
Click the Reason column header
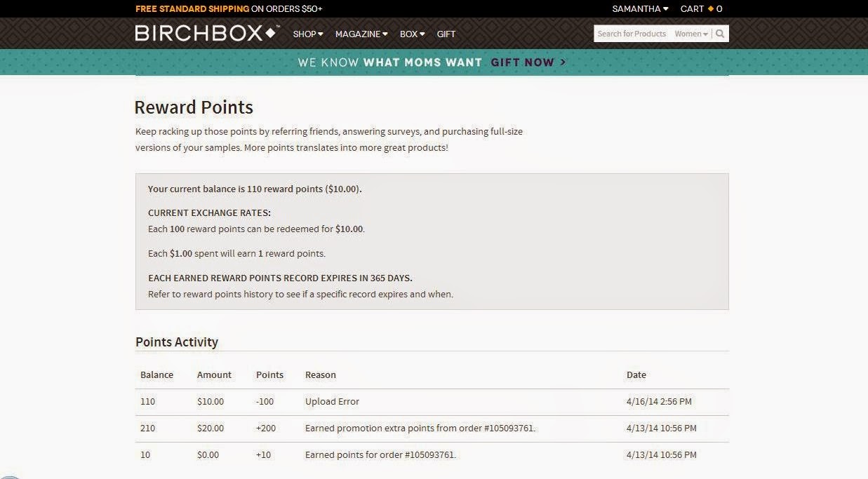pos(321,375)
